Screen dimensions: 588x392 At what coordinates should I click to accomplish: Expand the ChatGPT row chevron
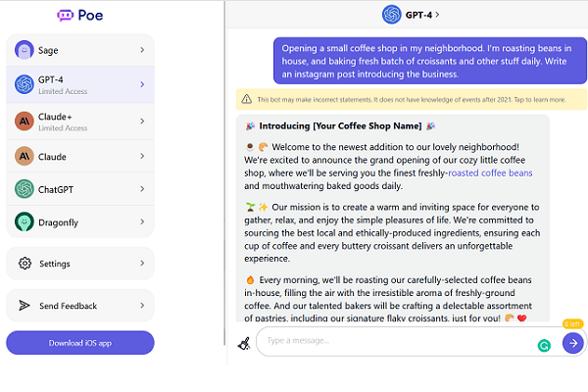pyautogui.click(x=142, y=189)
